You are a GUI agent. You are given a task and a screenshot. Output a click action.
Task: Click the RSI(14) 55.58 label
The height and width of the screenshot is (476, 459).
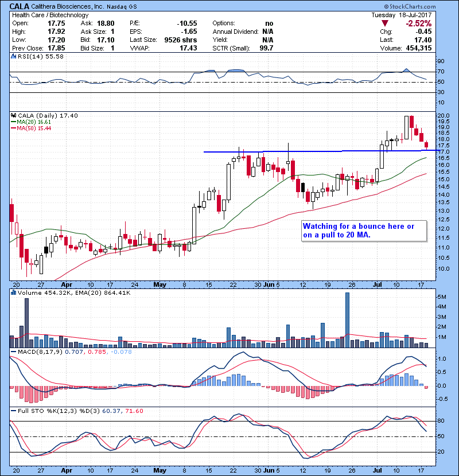click(x=40, y=56)
